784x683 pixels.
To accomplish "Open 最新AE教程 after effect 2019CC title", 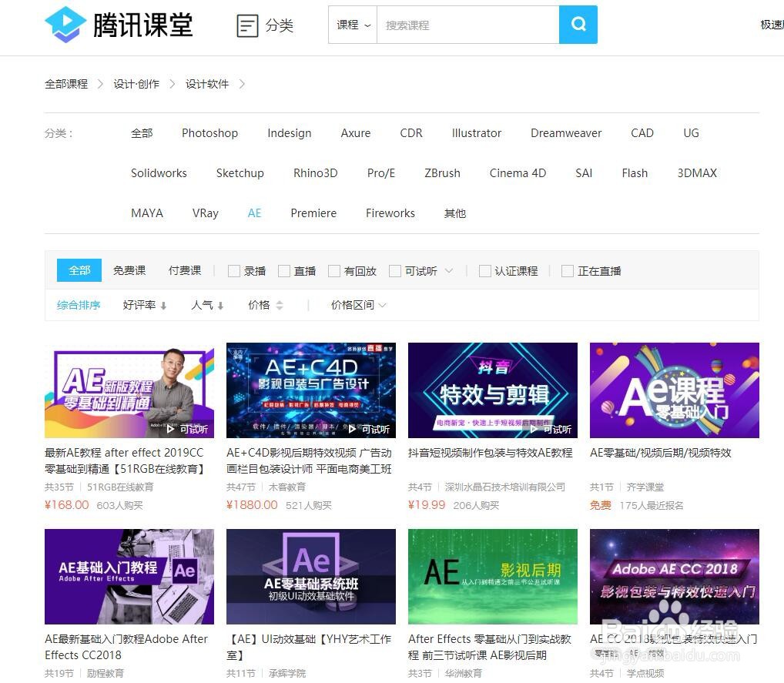I will [125, 460].
